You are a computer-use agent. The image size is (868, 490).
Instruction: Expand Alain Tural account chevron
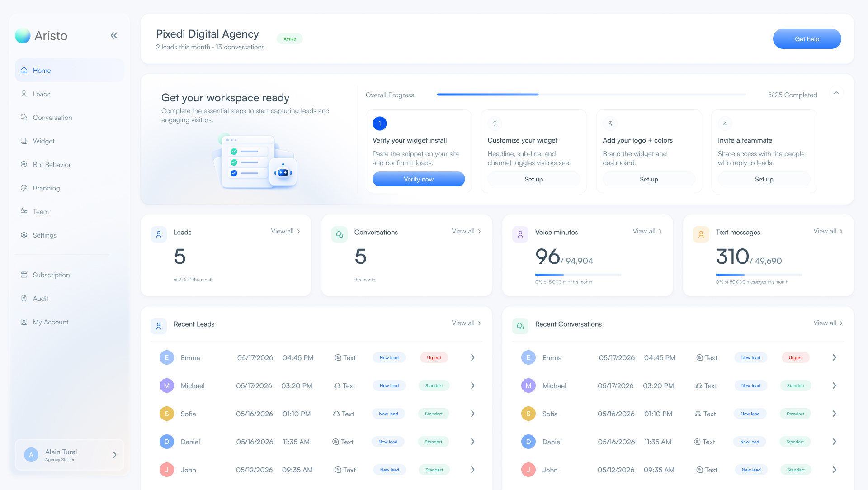pos(114,455)
